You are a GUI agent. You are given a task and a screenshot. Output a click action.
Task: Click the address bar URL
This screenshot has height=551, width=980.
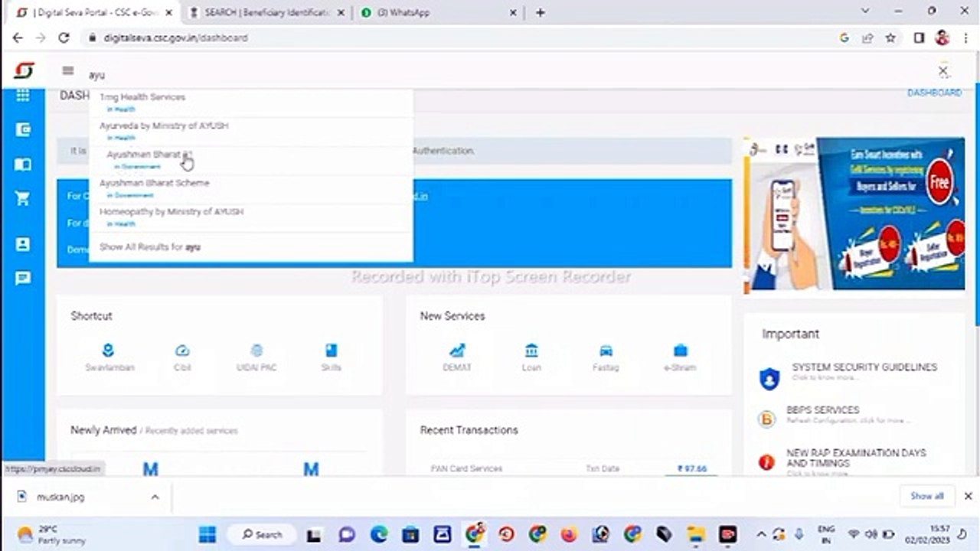pyautogui.click(x=175, y=37)
